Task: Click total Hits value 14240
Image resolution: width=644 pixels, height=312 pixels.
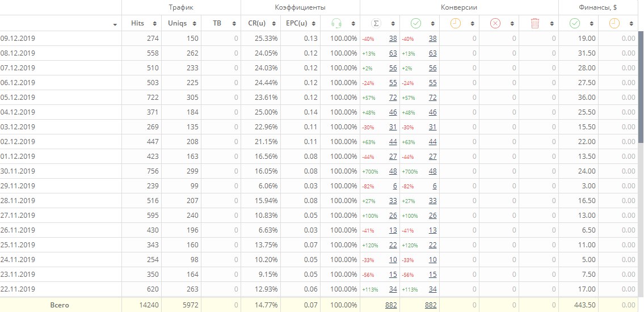Action: coord(149,305)
